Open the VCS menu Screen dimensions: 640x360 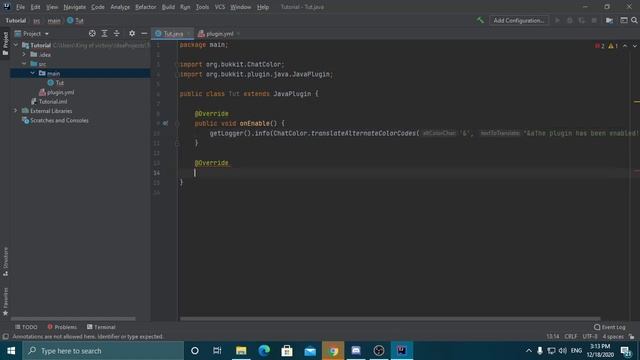pos(220,7)
